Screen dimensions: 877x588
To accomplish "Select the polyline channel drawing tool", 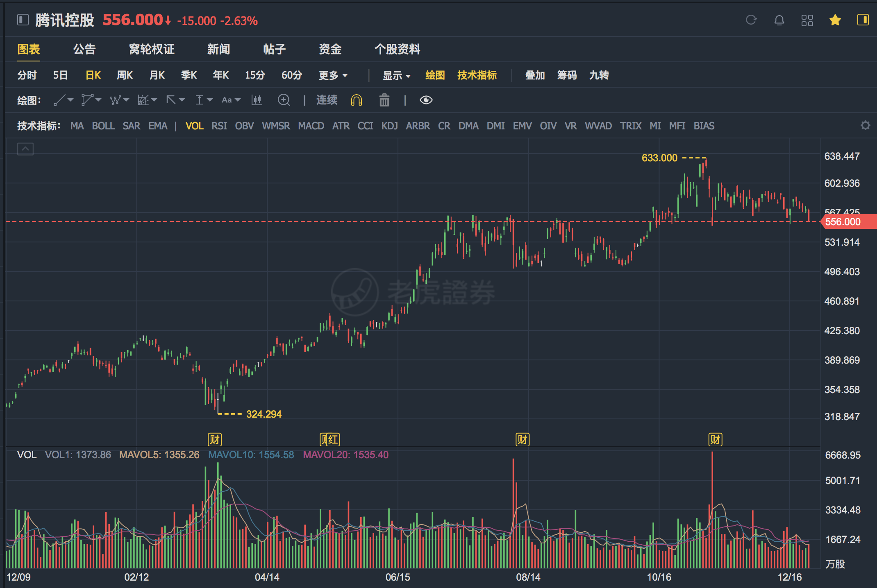I will point(87,100).
